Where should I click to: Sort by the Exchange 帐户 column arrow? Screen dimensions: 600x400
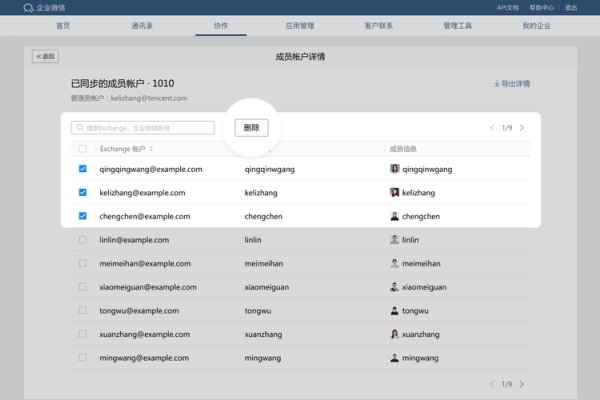point(152,149)
